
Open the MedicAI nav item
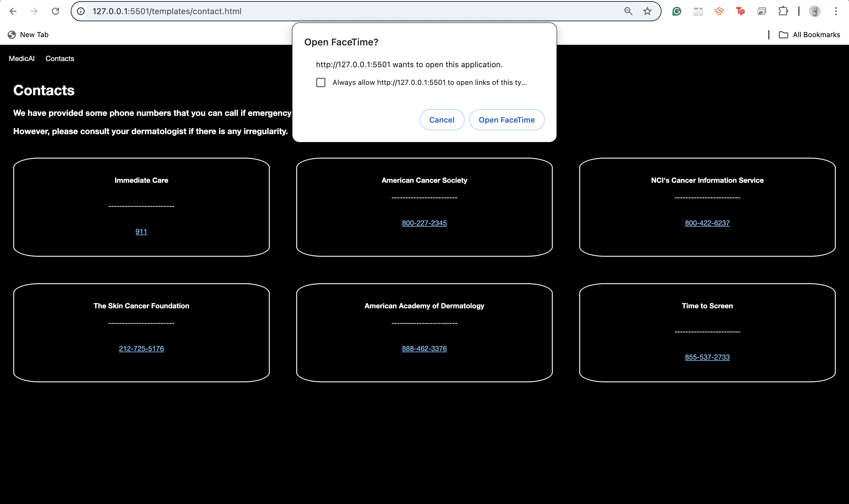(22, 58)
